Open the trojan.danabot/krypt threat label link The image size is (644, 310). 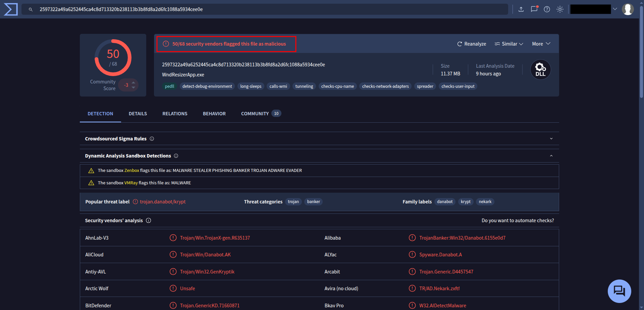[x=163, y=201]
